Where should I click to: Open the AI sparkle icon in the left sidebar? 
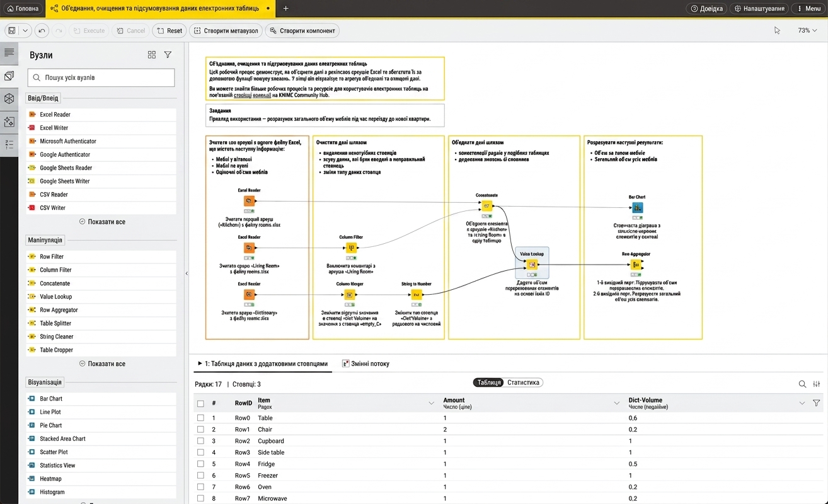point(9,122)
